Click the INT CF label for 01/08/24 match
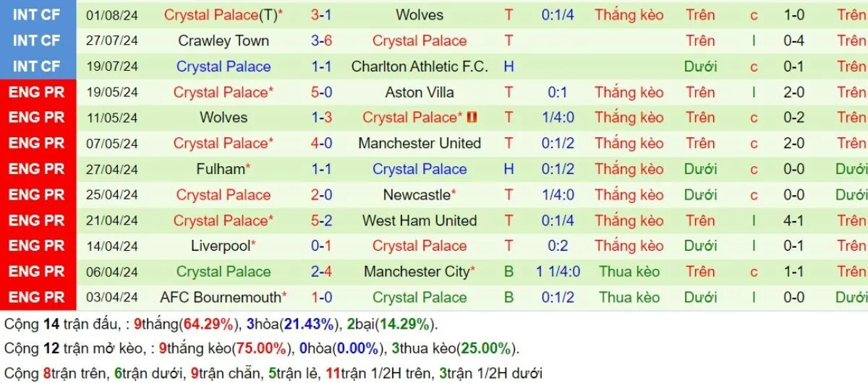The height and width of the screenshot is (383, 868). (x=36, y=14)
